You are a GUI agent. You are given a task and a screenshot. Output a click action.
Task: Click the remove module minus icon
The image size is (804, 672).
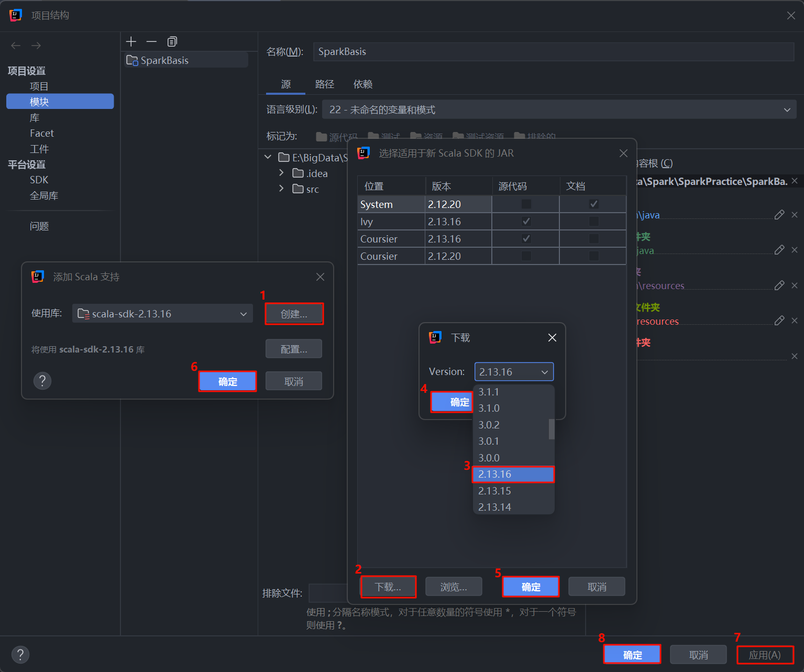click(151, 41)
